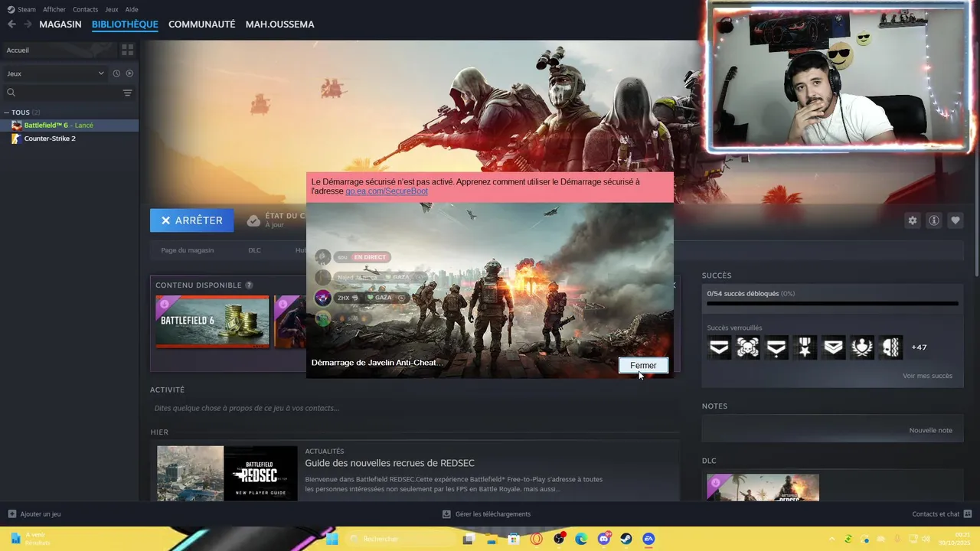Open Contacts et chat panel icon
980x551 pixels.
coord(968,514)
